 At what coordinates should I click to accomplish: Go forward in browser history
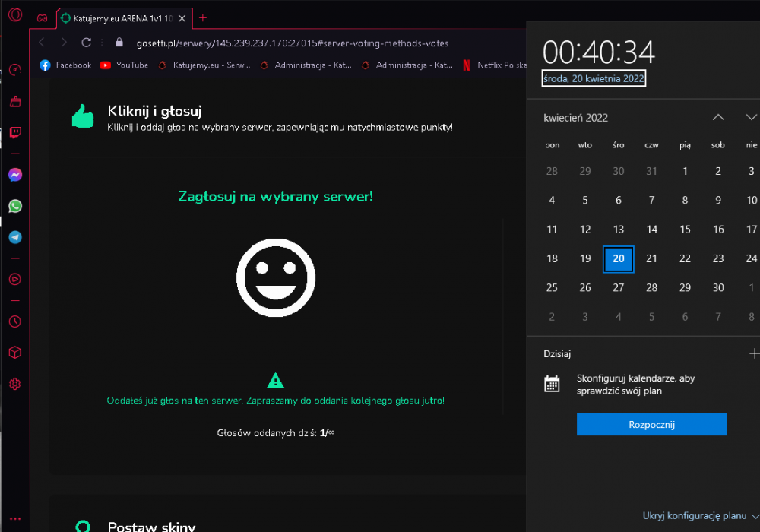coord(64,43)
